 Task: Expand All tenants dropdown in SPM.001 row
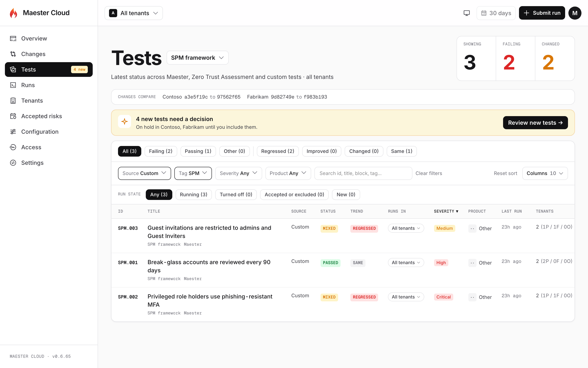(406, 263)
